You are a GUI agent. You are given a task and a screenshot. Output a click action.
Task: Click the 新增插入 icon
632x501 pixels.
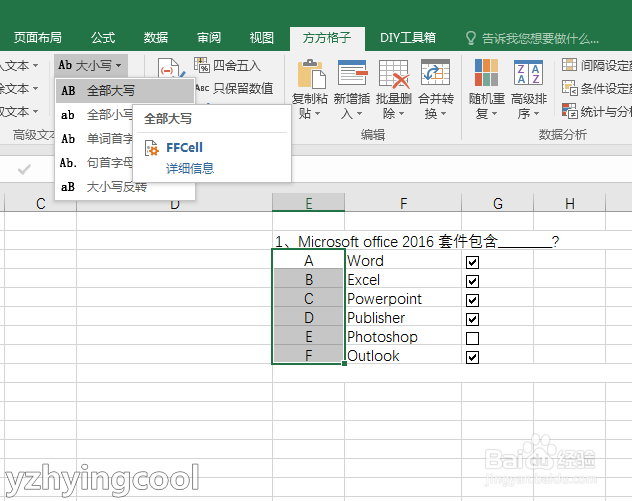point(353,73)
